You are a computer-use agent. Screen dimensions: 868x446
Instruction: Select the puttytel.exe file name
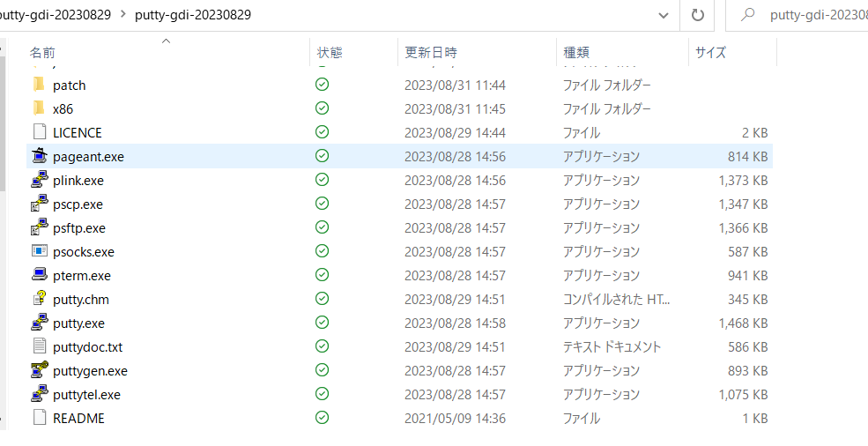coord(86,395)
